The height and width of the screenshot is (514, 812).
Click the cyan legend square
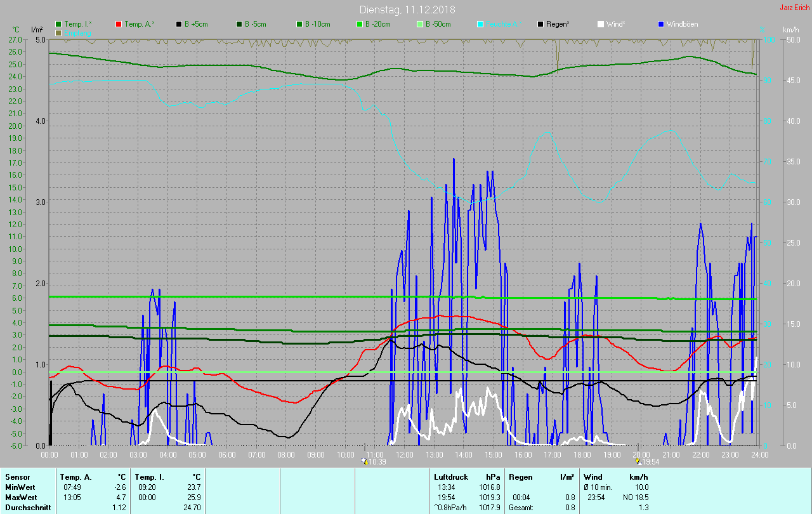point(480,24)
